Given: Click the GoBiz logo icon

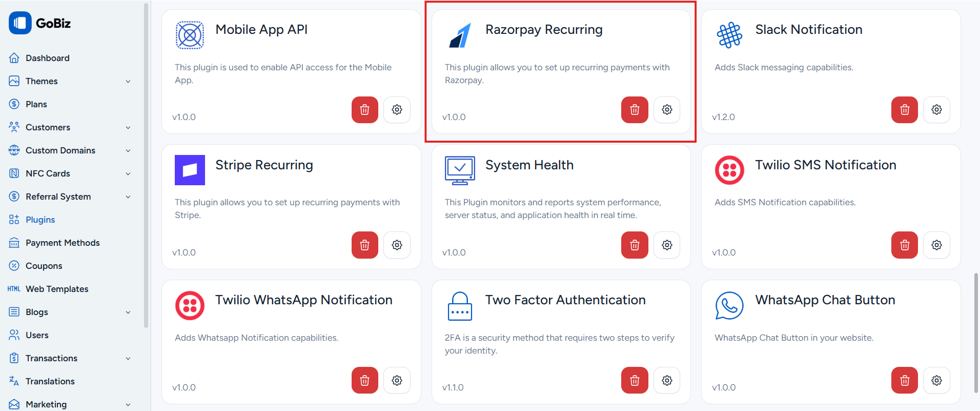Looking at the screenshot, I should (20, 23).
